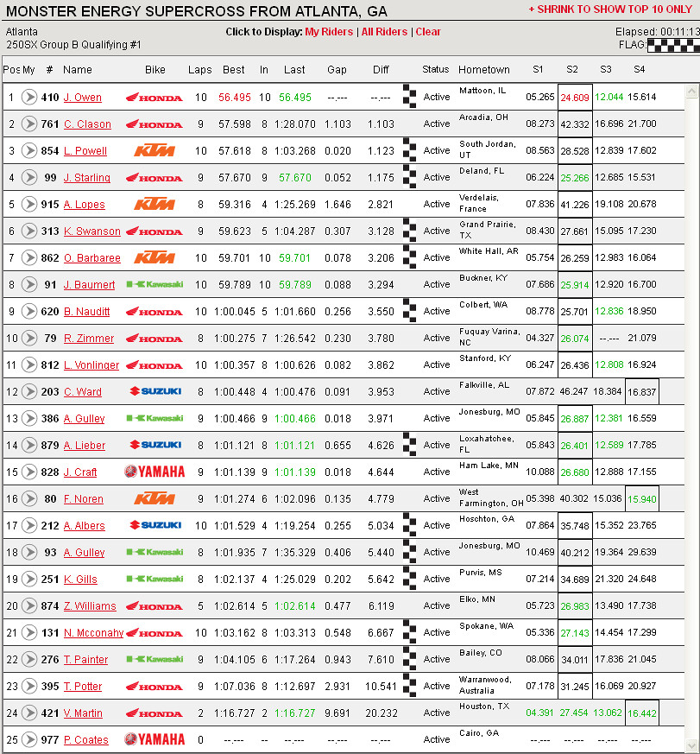
Task: Open L. Powell rider link
Action: pos(85,150)
